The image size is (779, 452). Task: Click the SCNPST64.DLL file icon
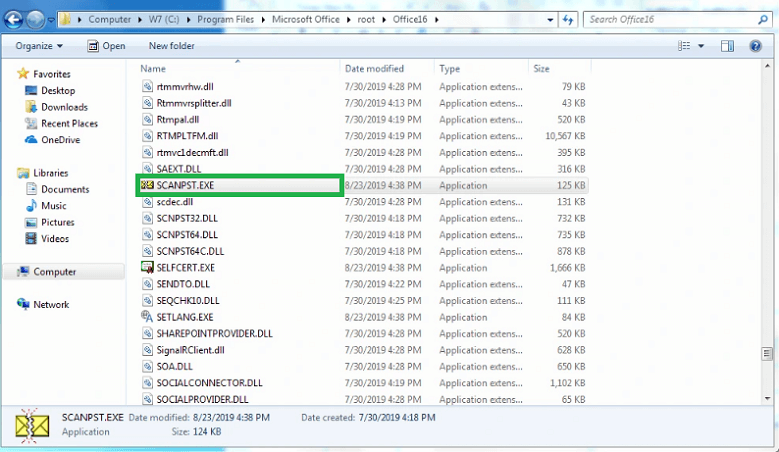[147, 234]
